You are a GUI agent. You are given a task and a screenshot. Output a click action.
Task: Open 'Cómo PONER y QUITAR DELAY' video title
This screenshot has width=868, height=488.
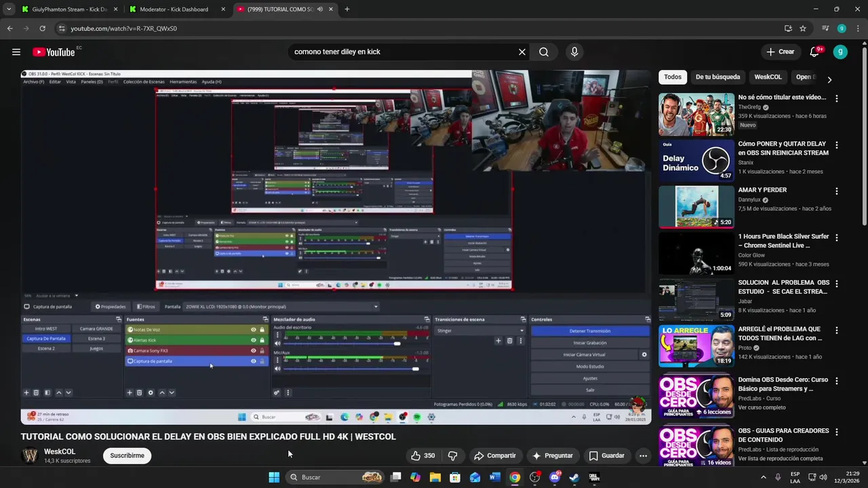783,148
